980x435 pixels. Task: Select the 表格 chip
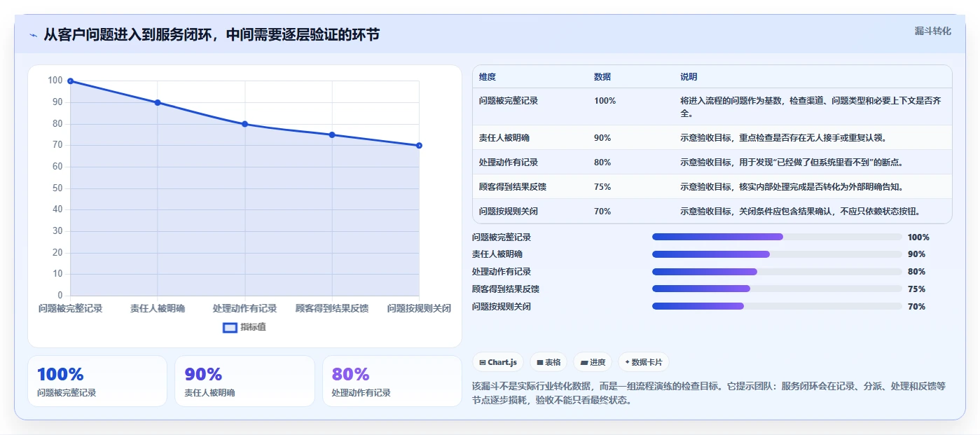pos(548,362)
